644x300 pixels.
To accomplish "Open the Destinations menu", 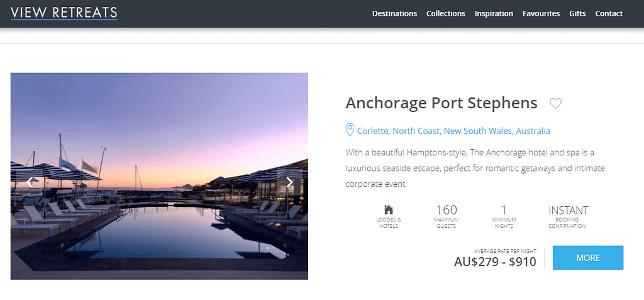I will point(394,13).
